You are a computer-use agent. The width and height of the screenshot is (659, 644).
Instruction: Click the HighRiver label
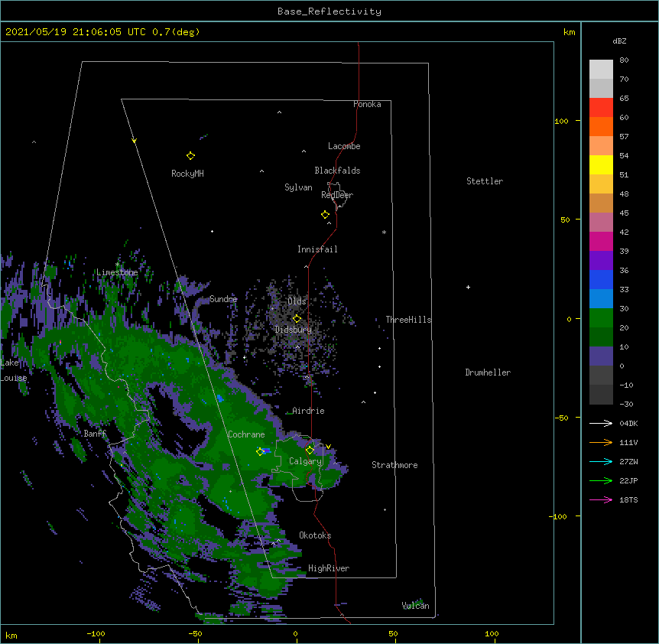(329, 568)
